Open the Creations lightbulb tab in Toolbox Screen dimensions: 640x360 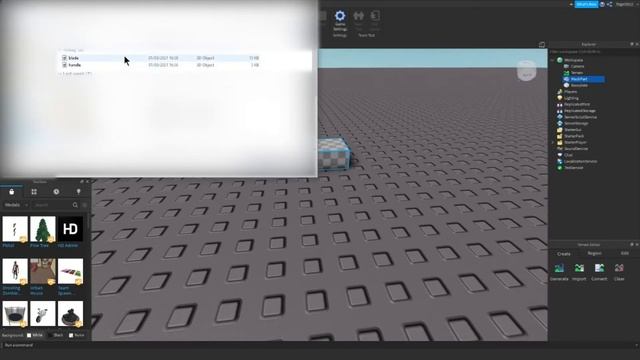click(78, 191)
